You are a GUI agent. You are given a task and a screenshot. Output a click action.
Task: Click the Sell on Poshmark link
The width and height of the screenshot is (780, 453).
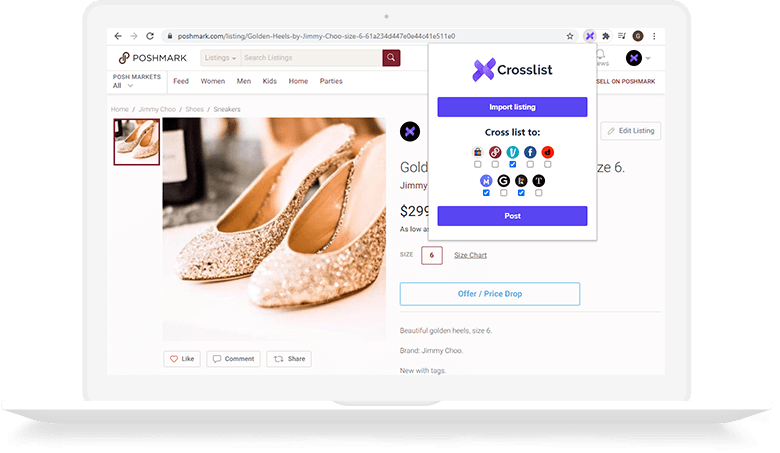tap(626, 82)
